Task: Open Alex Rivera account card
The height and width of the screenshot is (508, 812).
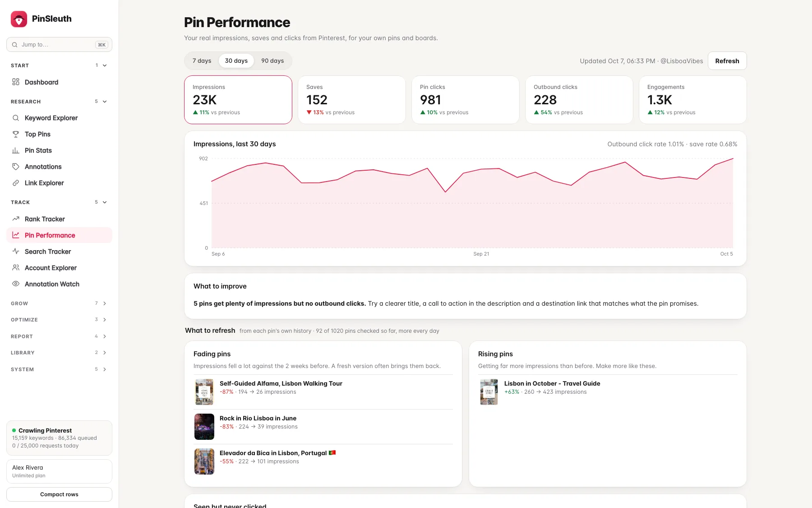Action: point(59,471)
